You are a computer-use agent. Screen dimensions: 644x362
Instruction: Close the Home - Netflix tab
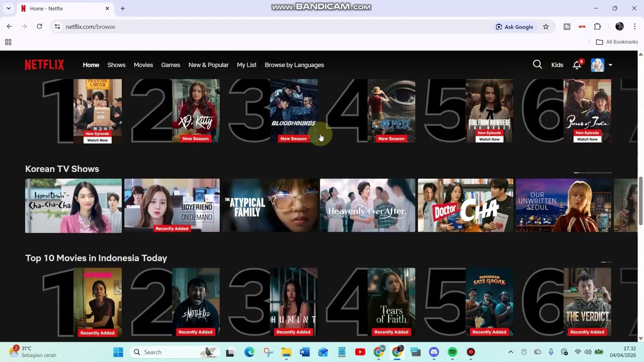point(107,9)
